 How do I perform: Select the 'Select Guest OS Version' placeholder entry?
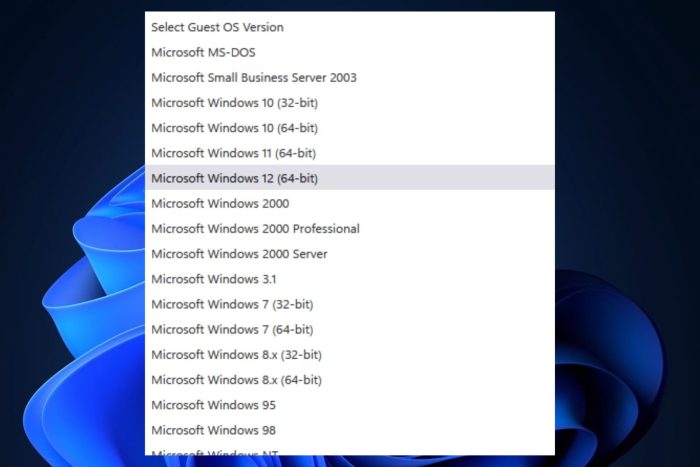point(350,27)
